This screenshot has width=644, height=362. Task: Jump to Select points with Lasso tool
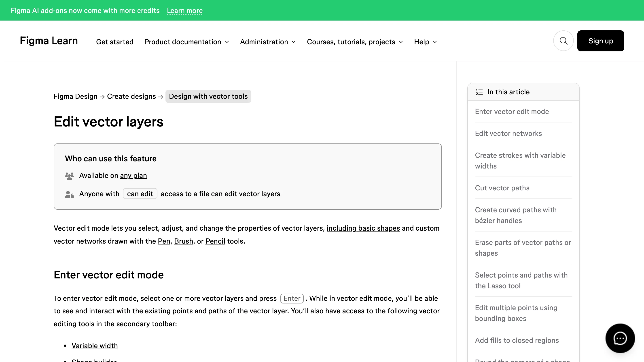521,280
